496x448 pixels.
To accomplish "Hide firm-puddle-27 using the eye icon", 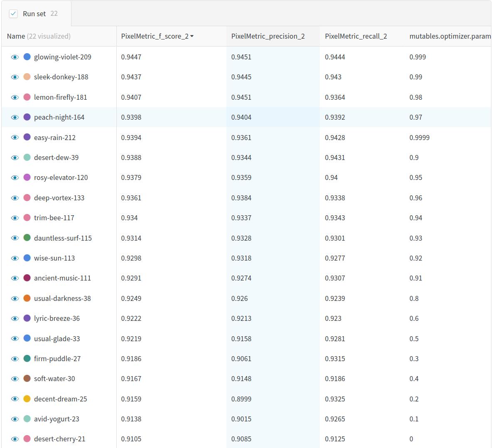I will point(15,359).
